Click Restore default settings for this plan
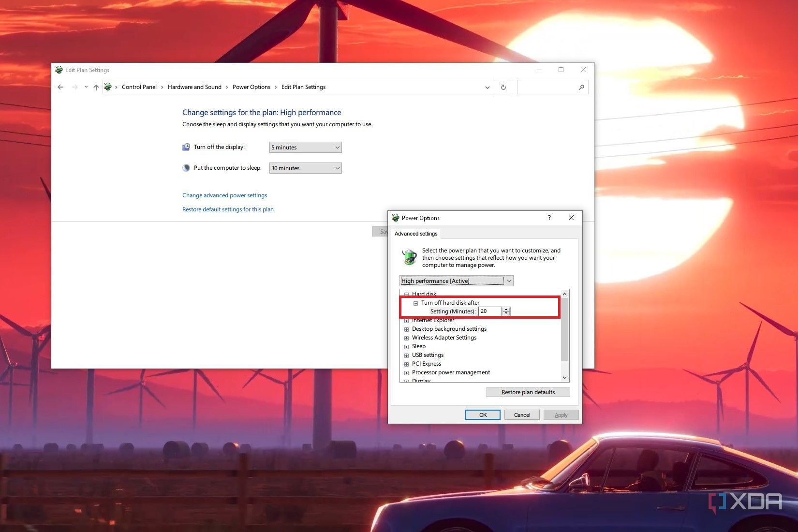 228,209
